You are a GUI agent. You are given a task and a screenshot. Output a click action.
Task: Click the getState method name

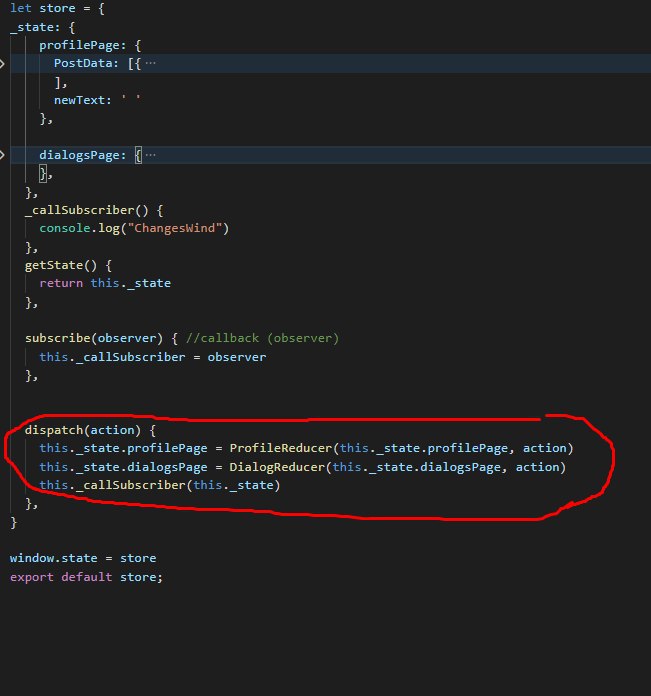[x=54, y=265]
